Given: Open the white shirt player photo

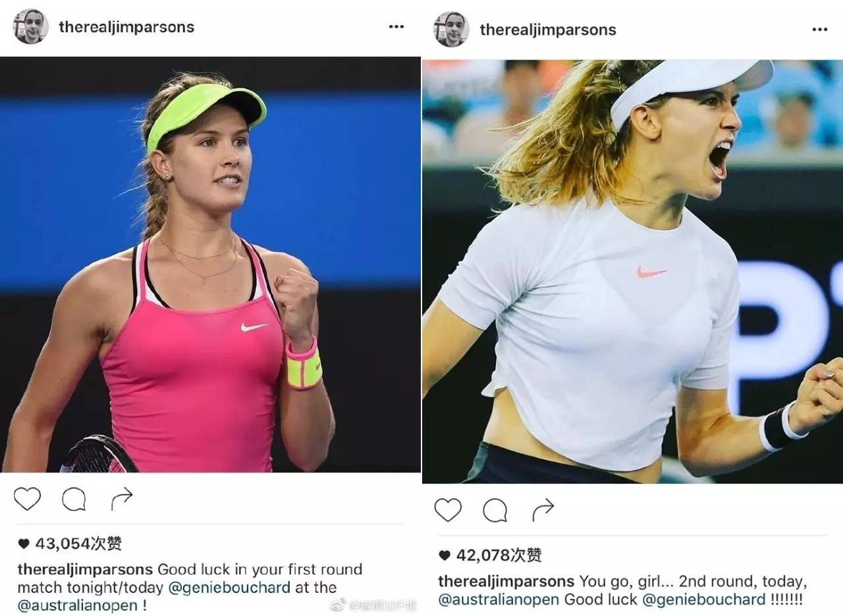Looking at the screenshot, I should [x=632, y=271].
